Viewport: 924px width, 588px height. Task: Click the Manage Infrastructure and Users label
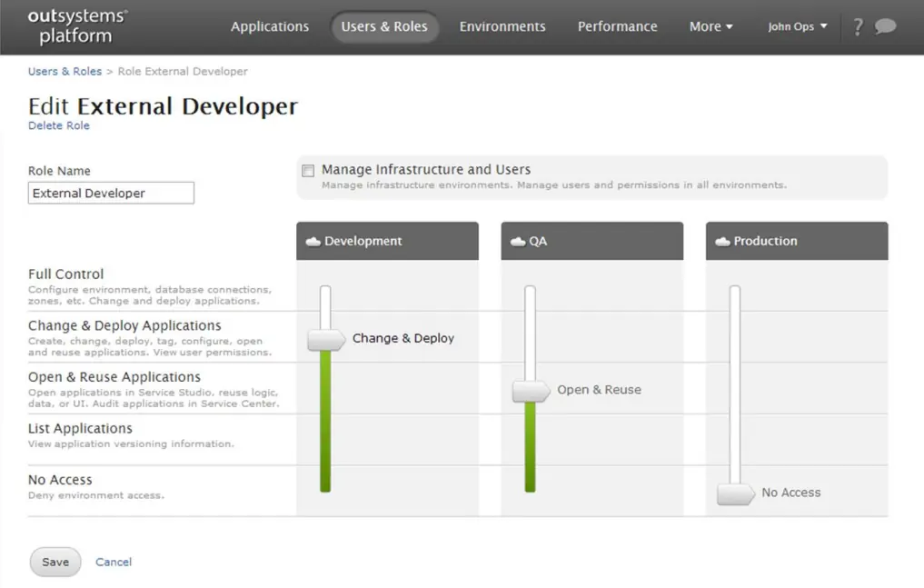click(426, 170)
